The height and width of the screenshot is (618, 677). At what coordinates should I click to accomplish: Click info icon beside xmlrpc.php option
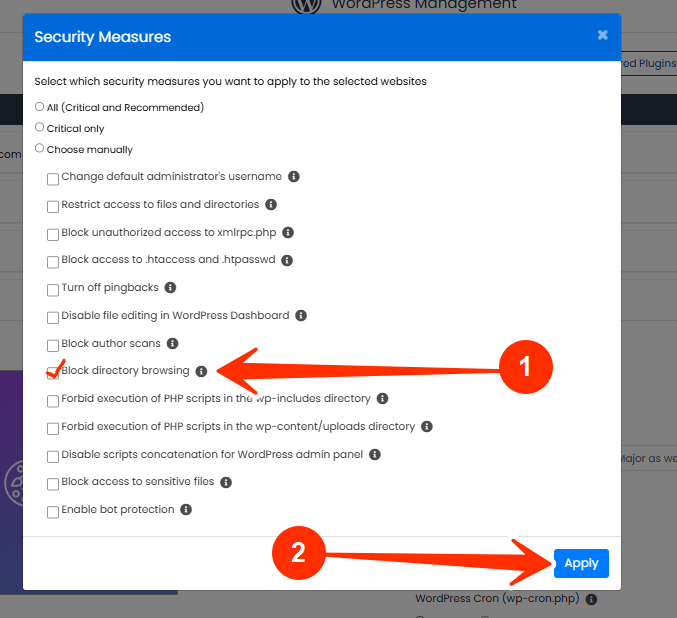[288, 233]
